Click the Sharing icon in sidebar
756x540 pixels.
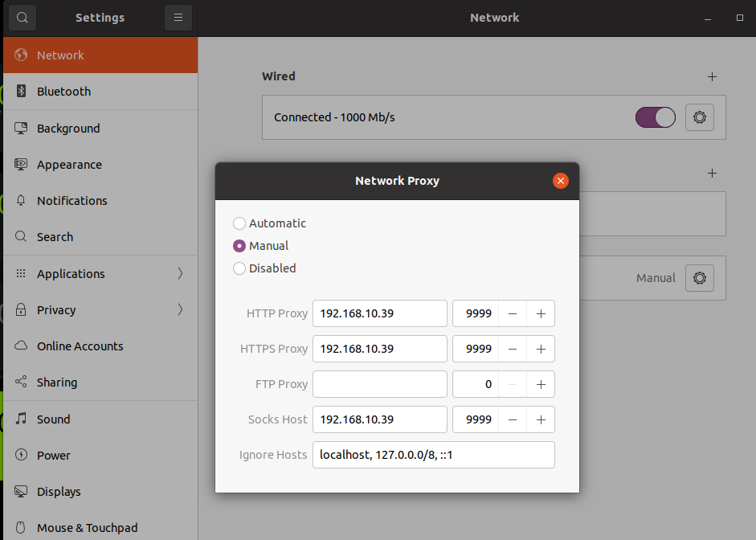pyautogui.click(x=21, y=382)
